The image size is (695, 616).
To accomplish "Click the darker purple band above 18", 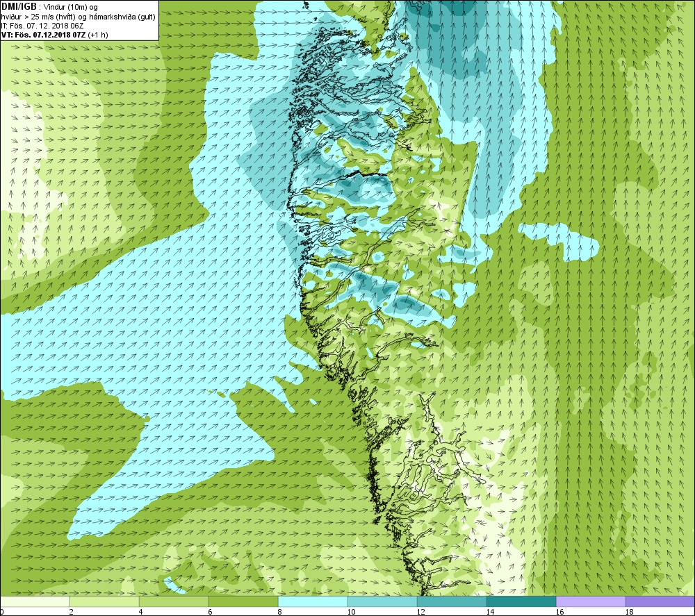I will (660, 601).
